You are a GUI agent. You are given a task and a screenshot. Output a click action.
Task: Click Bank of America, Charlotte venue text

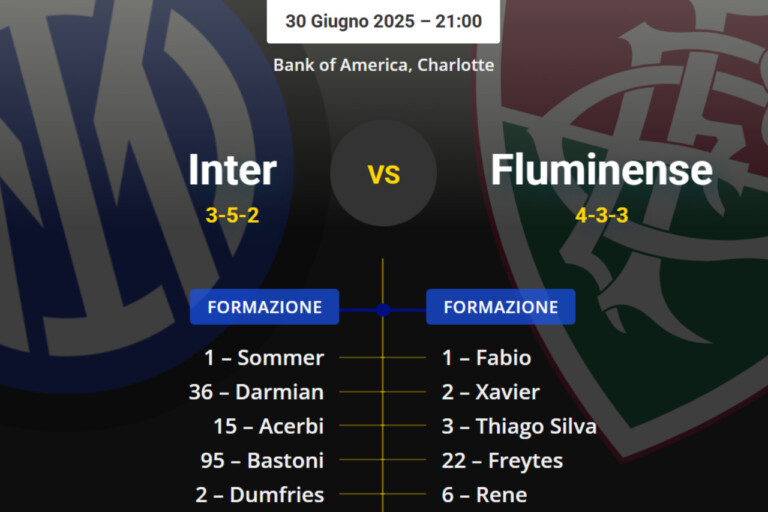point(383,65)
